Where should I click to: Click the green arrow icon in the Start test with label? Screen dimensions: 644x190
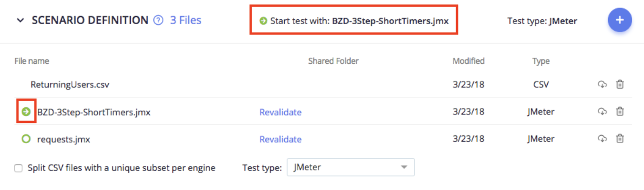pos(263,21)
